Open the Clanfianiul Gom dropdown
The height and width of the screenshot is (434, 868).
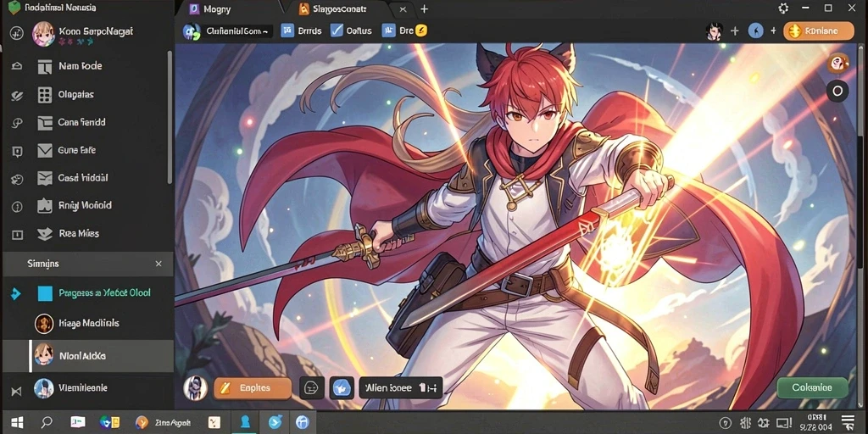click(x=228, y=31)
